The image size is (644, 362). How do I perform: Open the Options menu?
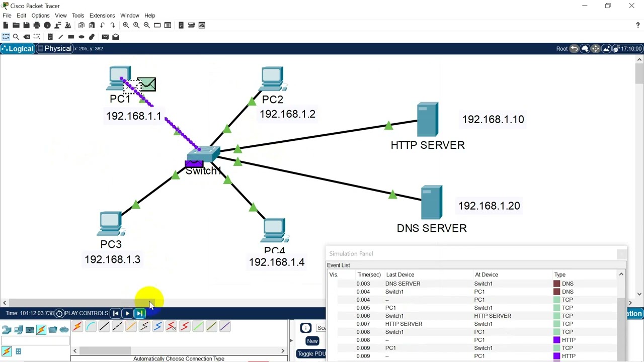(x=40, y=16)
